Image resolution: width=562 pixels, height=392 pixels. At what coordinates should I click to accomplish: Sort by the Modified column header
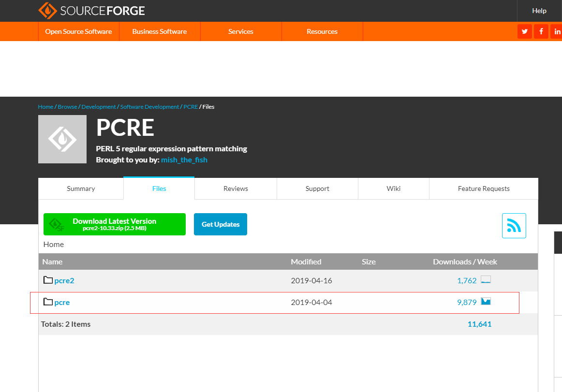(306, 261)
